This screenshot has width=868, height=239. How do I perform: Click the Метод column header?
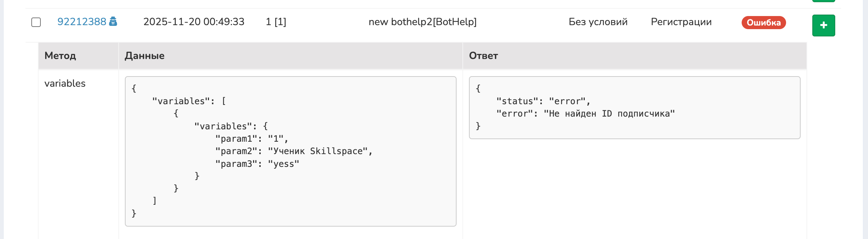60,56
